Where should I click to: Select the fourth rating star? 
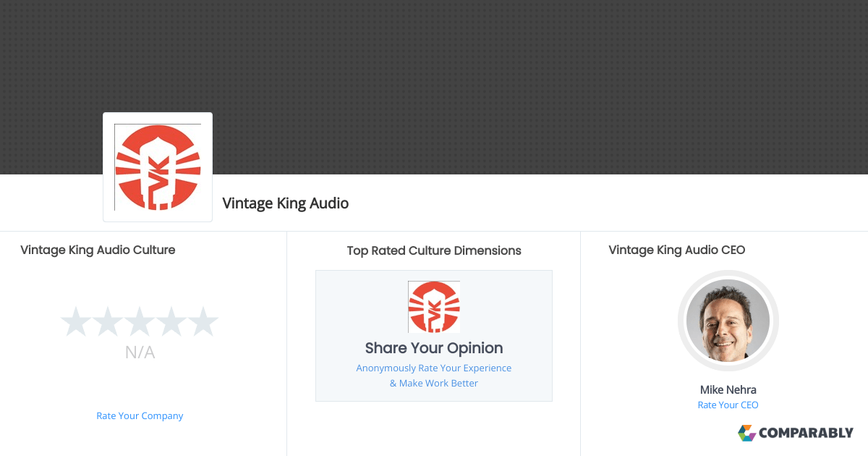171,321
